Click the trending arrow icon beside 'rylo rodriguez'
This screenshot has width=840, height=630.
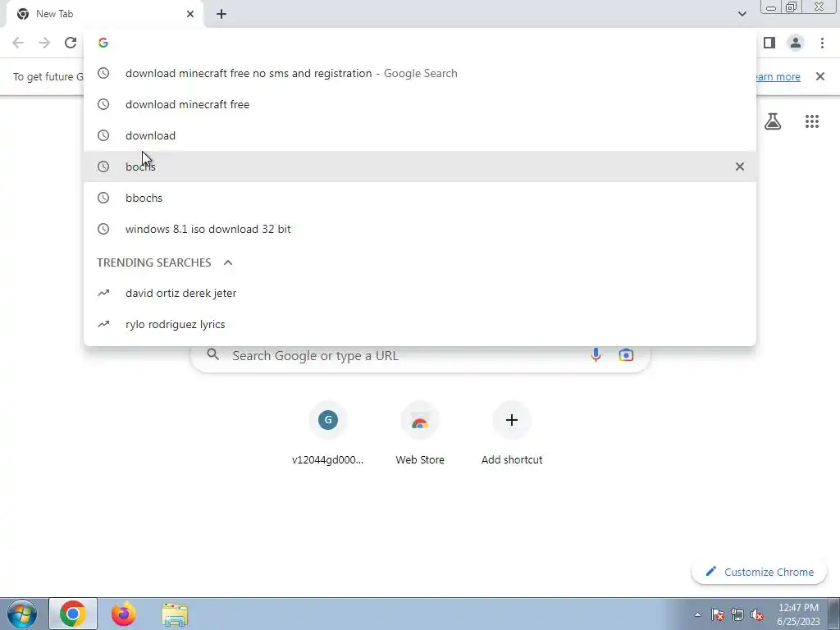103,324
